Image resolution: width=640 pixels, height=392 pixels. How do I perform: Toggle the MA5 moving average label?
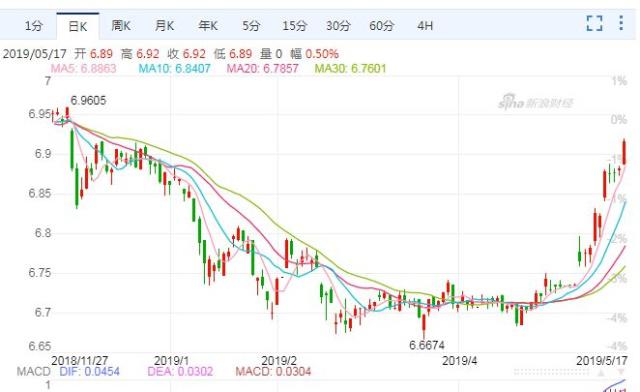83,68
